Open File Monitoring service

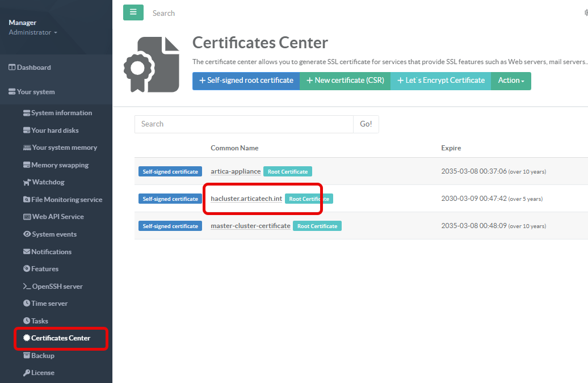66,200
